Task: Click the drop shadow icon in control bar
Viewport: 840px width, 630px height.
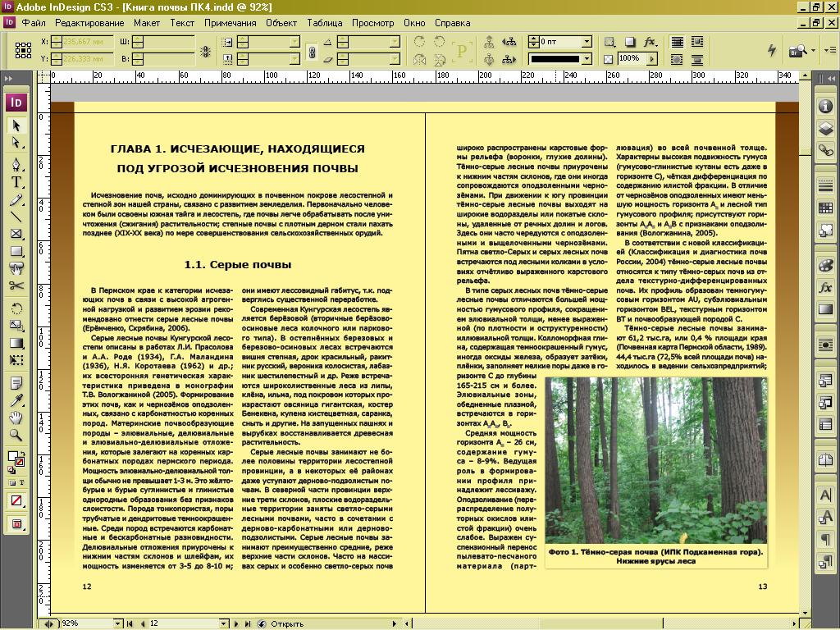Action: pyautogui.click(x=630, y=42)
